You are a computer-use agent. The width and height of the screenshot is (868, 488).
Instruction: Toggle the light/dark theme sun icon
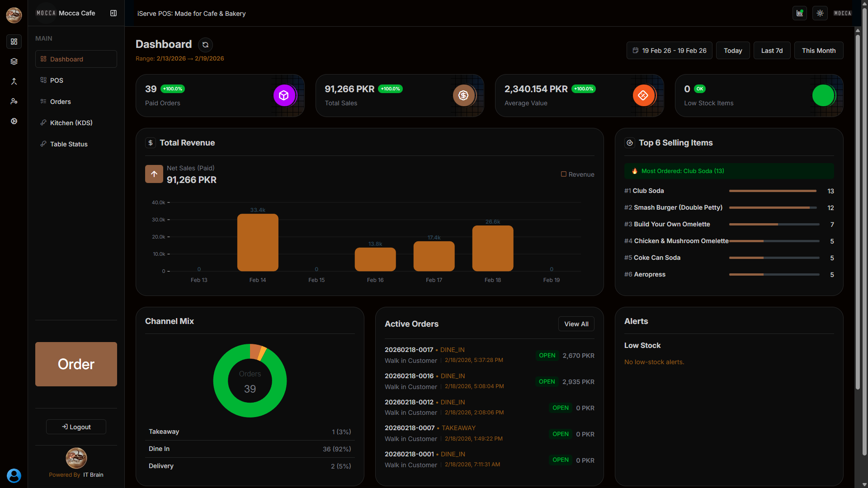(x=820, y=13)
